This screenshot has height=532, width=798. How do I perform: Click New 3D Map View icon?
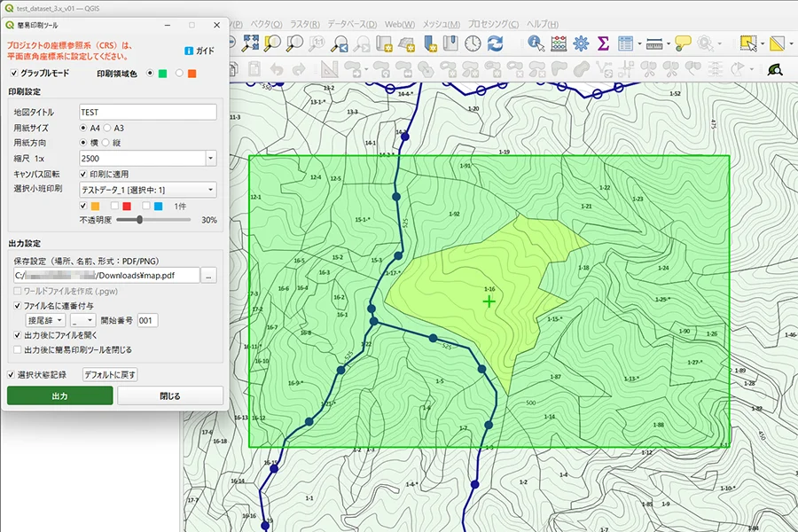(x=407, y=44)
